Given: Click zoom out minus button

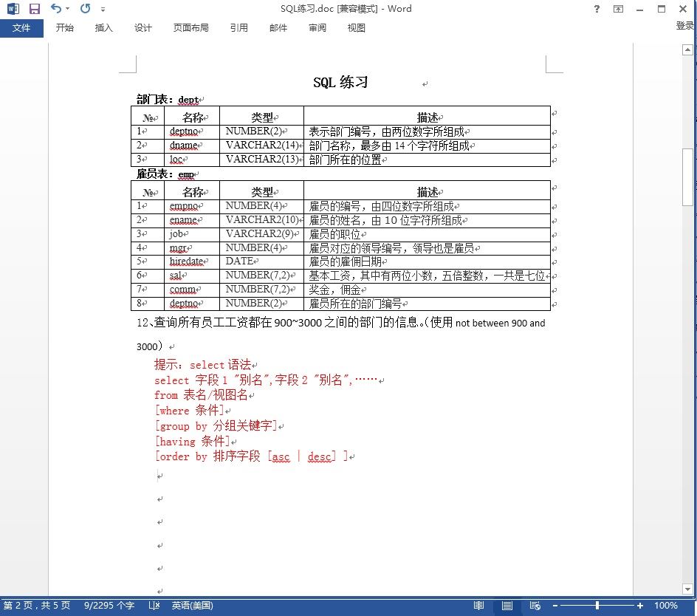Looking at the screenshot, I should [555, 606].
